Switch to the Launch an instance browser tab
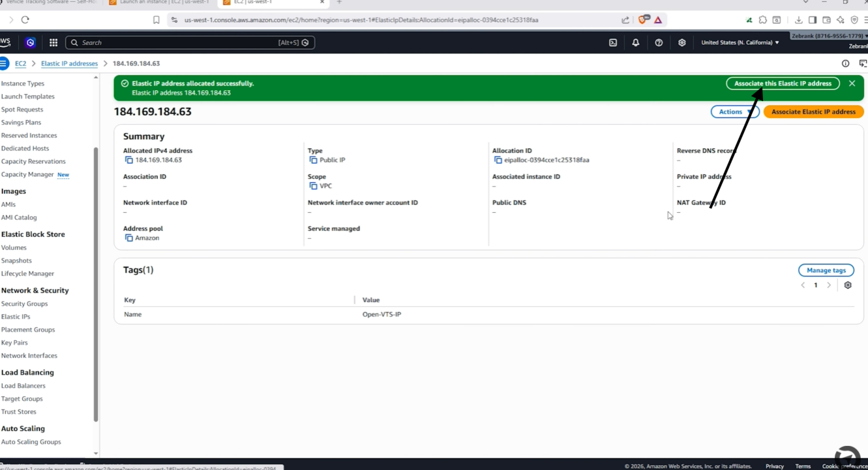Image resolution: width=868 pixels, height=470 pixels. (160, 3)
